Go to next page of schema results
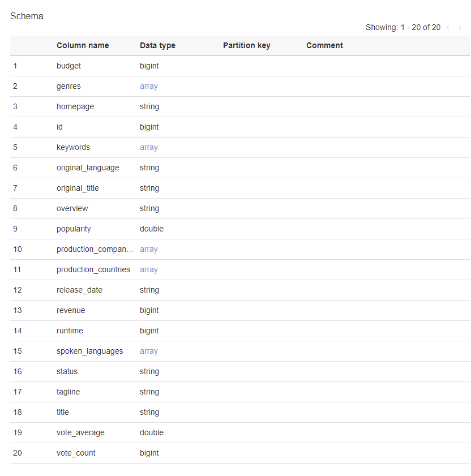 coord(460,27)
